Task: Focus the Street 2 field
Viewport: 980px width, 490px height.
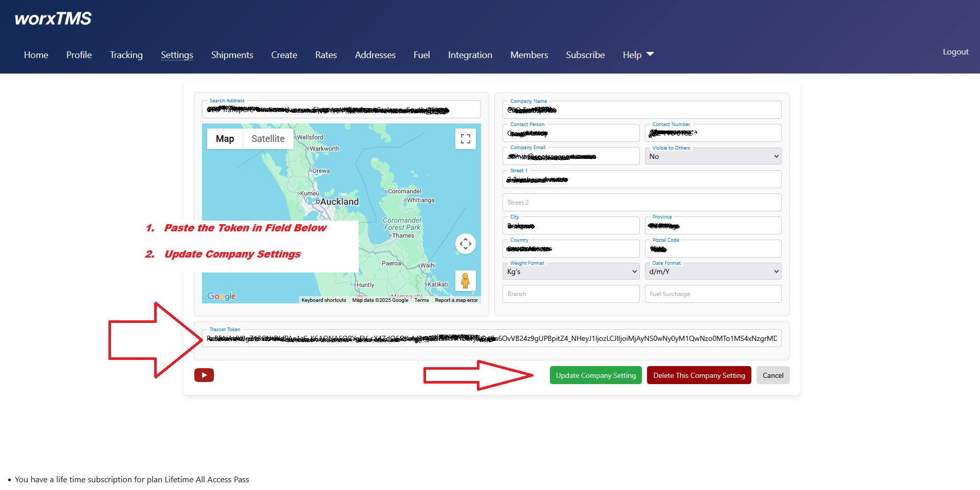Action: (x=642, y=203)
